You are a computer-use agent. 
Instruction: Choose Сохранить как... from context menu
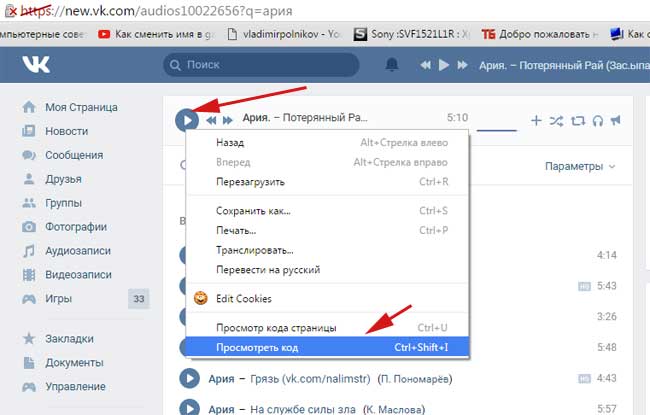[x=253, y=211]
